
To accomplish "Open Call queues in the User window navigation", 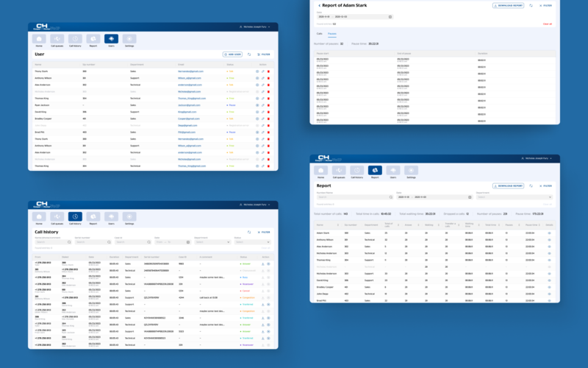I will (57, 39).
